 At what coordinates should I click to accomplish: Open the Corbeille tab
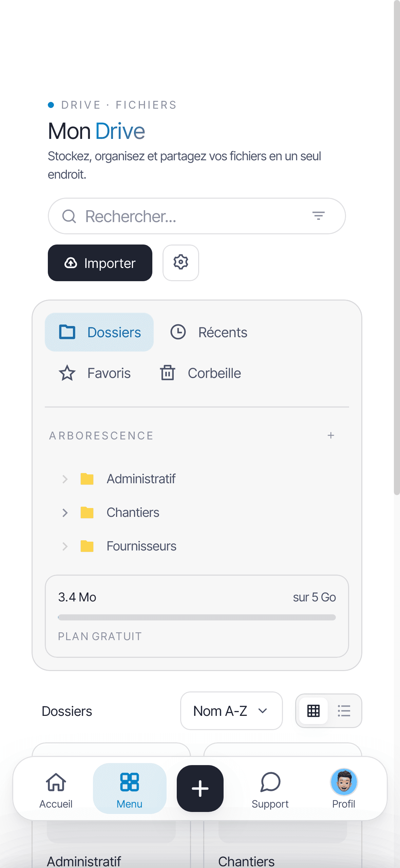[201, 373]
